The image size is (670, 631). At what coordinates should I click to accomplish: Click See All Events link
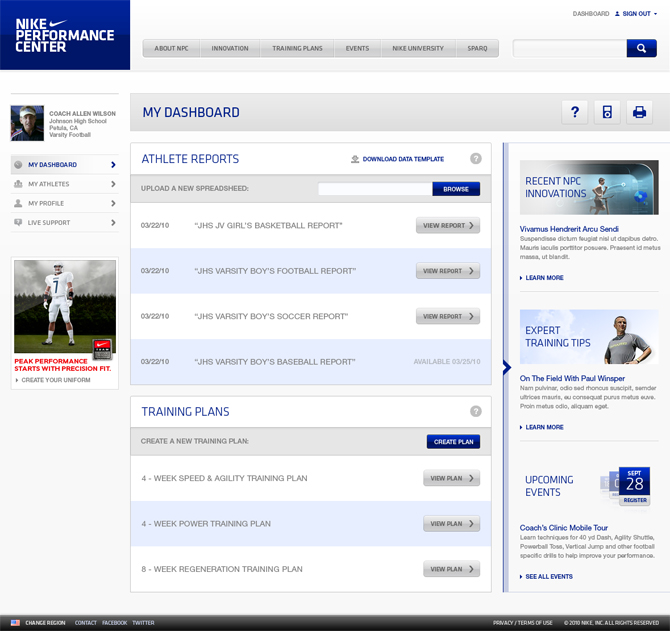click(x=549, y=576)
